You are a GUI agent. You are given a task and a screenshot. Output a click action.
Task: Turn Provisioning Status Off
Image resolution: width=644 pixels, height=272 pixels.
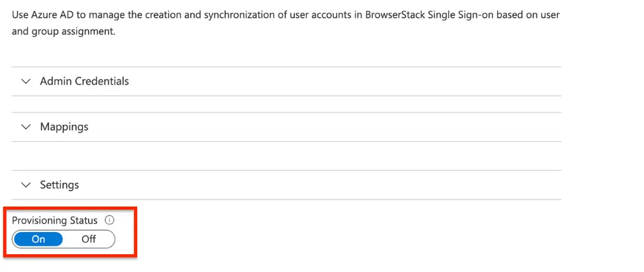[89, 240]
